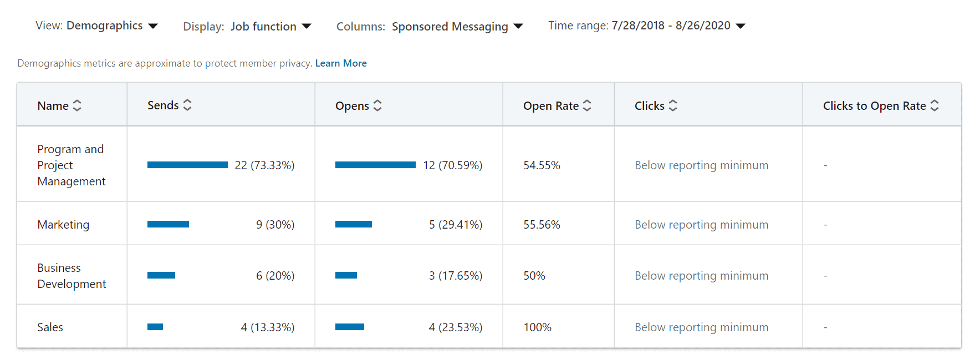The image size is (980, 359).
Task: Click the Business Development row name
Action: 72,276
